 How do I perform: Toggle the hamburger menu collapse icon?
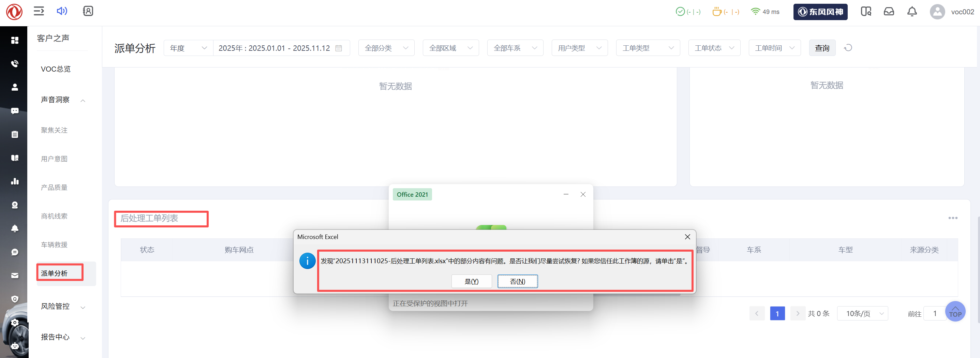tap(39, 11)
